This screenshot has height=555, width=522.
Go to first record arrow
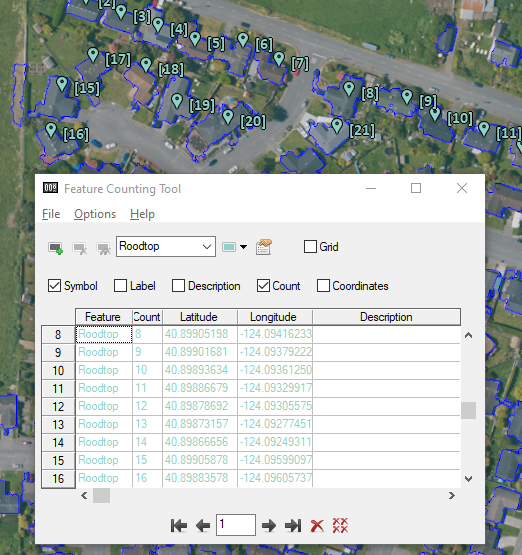coord(179,526)
